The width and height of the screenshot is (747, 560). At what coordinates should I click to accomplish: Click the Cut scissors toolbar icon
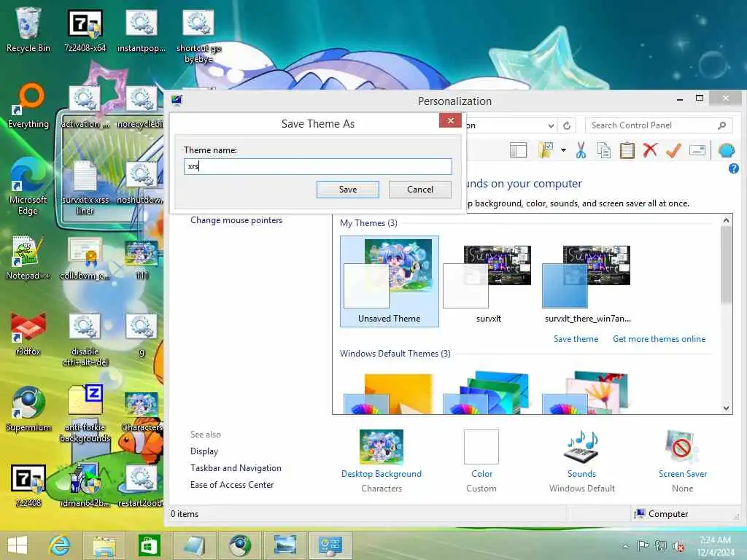point(581,150)
